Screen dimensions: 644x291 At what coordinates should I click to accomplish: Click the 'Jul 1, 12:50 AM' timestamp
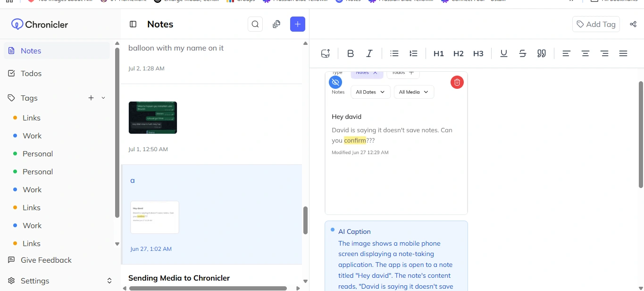pyautogui.click(x=148, y=149)
